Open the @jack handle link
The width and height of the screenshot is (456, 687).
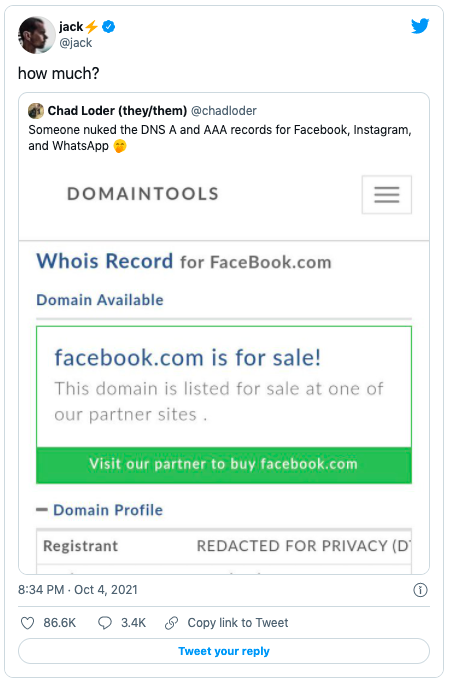75,43
